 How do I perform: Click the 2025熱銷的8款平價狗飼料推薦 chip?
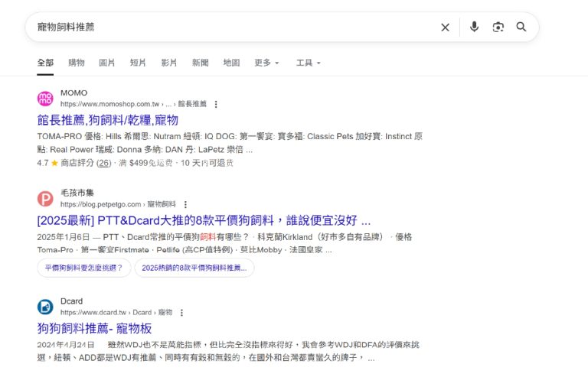pos(194,268)
